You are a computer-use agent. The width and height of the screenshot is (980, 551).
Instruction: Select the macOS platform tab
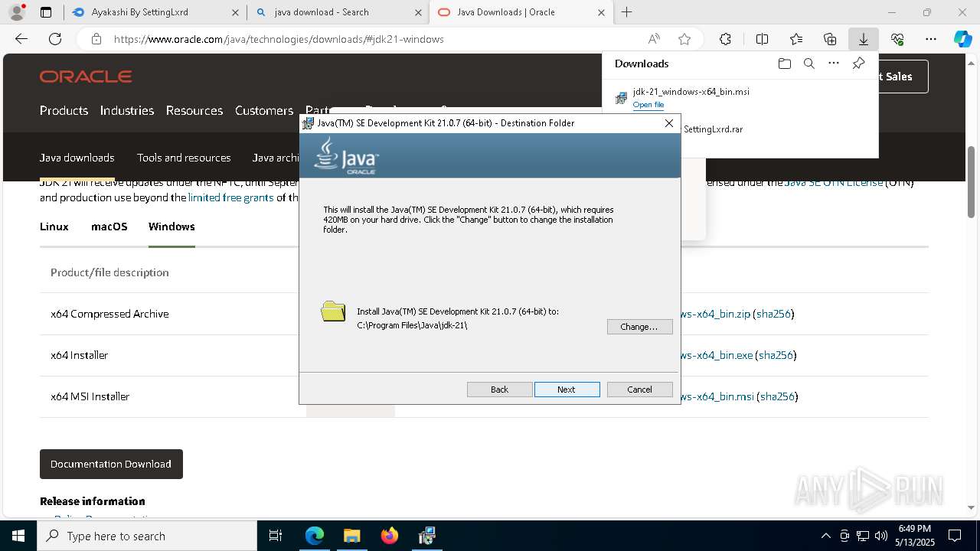coord(109,227)
